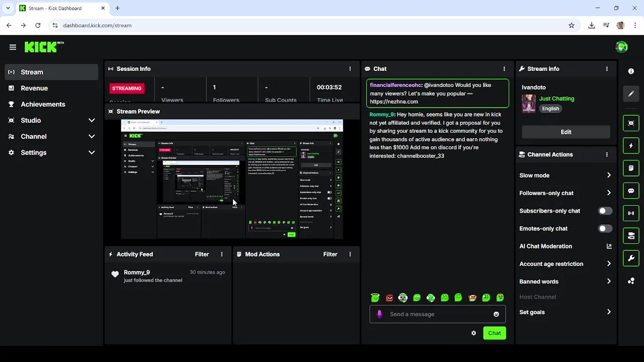Open the notes document icon in right rail
Screen dimensions: 644x362
(631, 168)
